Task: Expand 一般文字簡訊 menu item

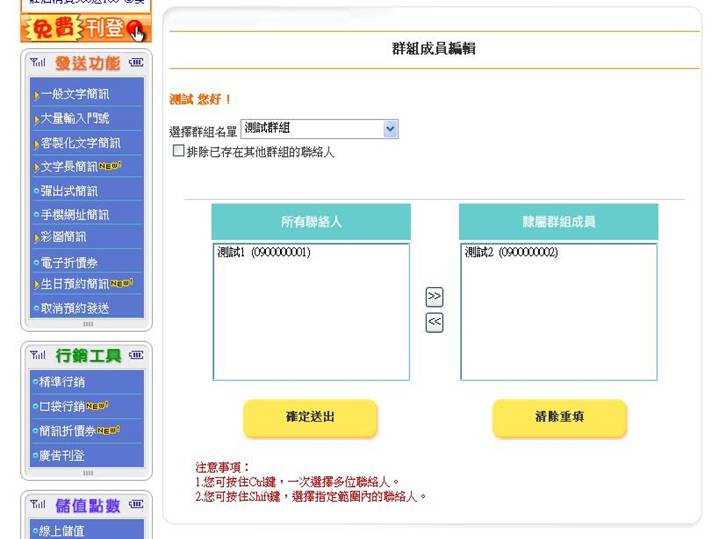Action: tap(75, 95)
